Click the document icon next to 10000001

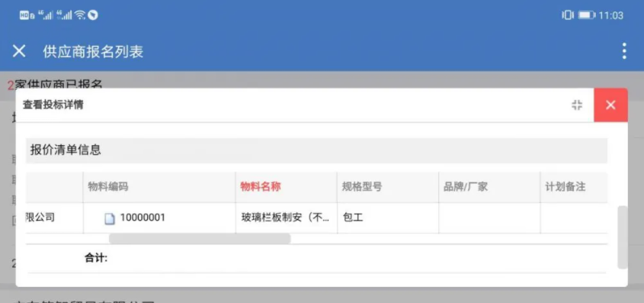[x=109, y=219]
